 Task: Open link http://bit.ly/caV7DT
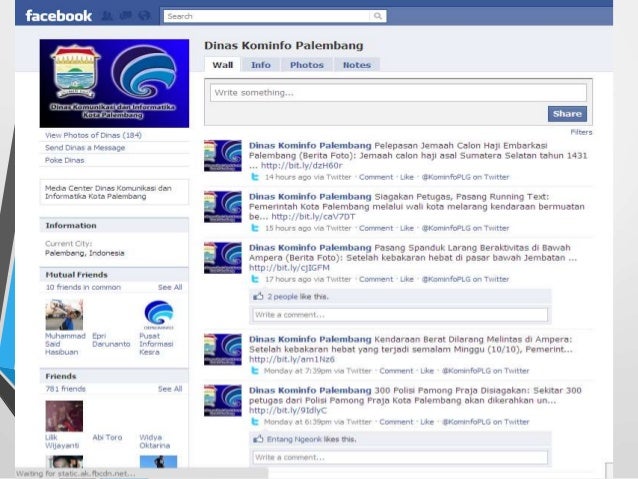pyautogui.click(x=313, y=217)
